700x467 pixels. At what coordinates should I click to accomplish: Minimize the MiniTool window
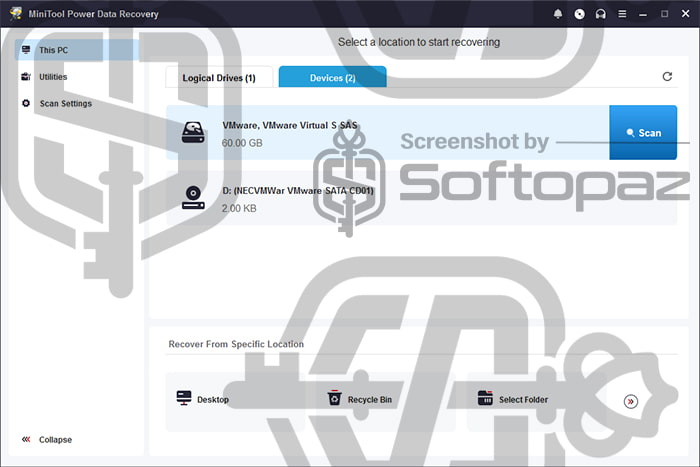643,14
